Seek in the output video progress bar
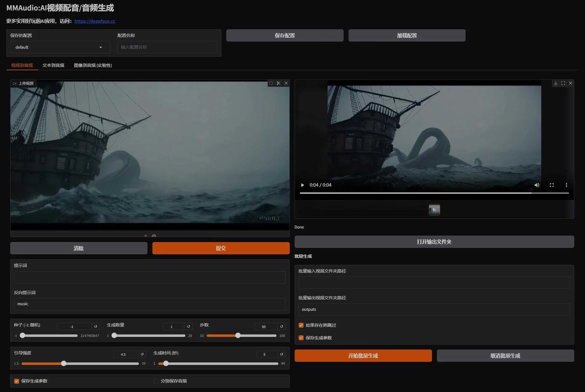The image size is (585, 392). 434,193
